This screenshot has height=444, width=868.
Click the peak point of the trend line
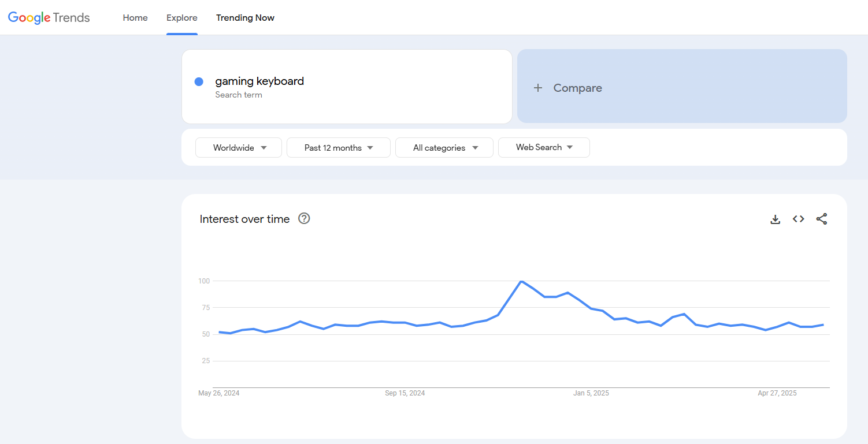point(521,281)
